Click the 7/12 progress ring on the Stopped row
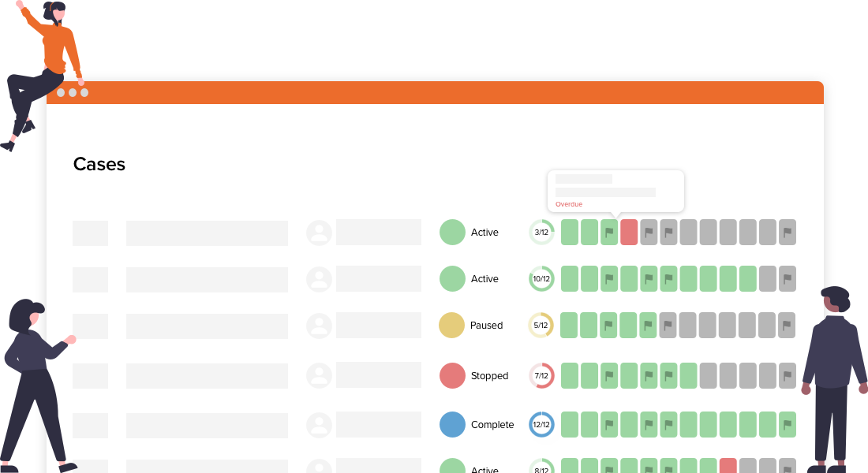 point(541,376)
